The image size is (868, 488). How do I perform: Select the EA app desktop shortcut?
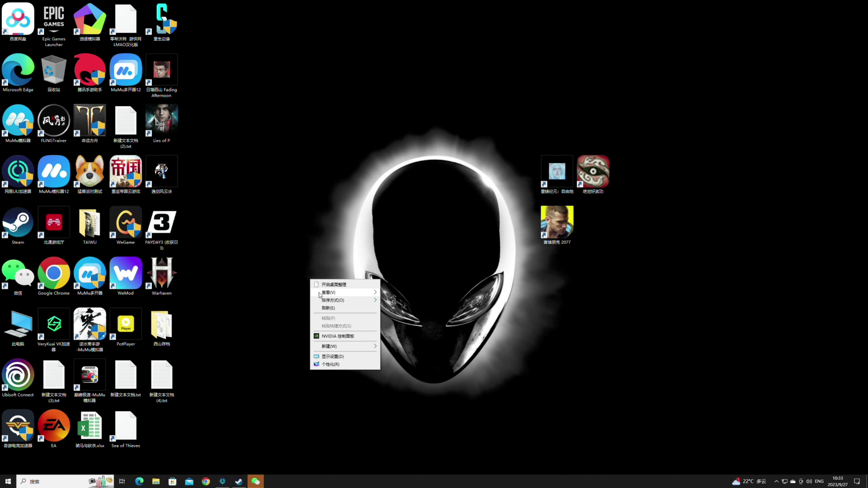point(54,429)
